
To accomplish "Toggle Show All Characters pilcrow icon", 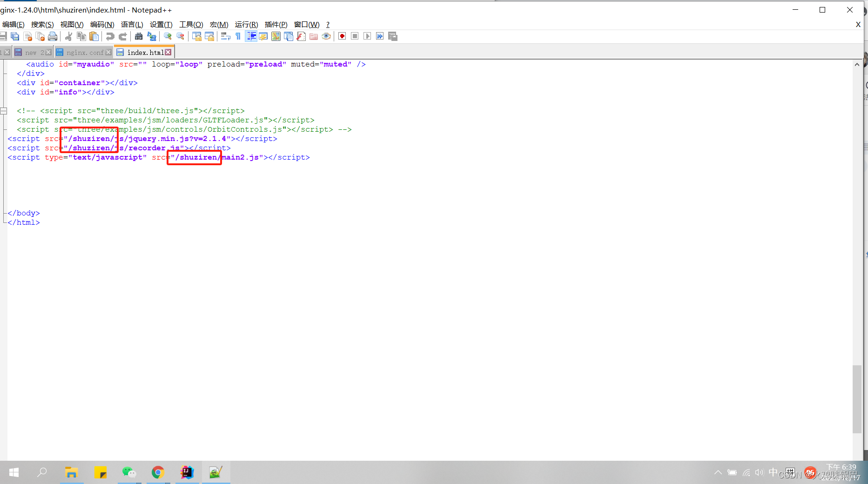I will (238, 36).
